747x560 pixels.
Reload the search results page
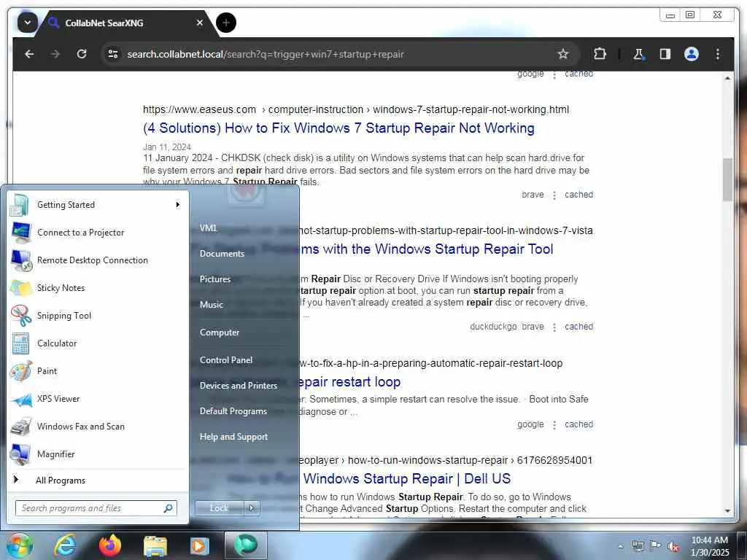(82, 54)
